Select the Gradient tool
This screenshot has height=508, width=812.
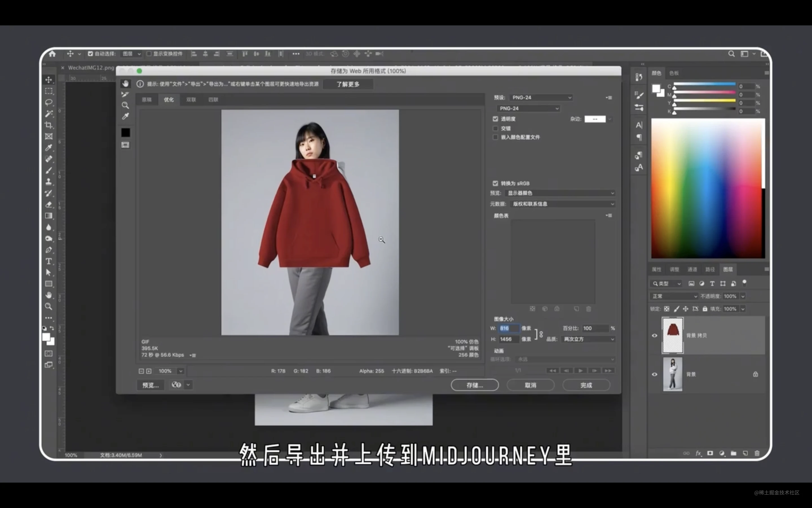pos(49,216)
